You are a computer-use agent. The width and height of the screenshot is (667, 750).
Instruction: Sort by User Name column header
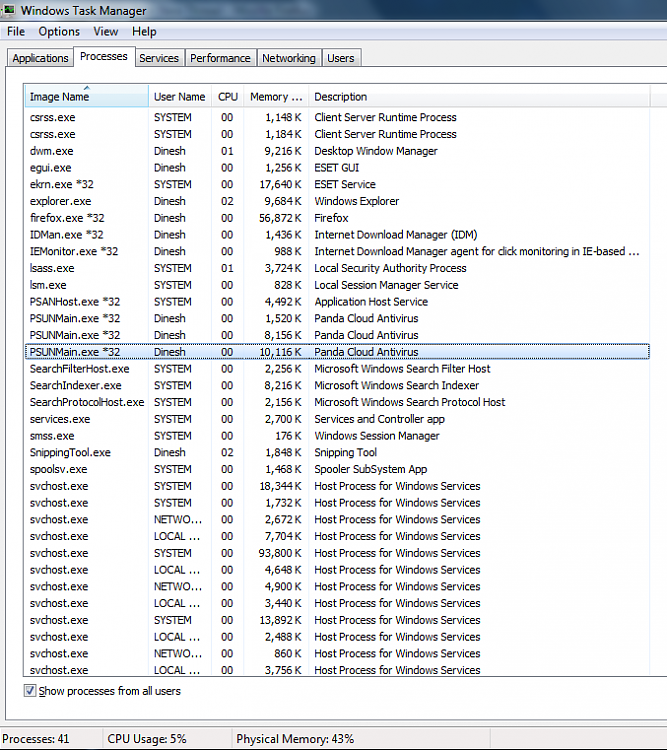tap(179, 97)
